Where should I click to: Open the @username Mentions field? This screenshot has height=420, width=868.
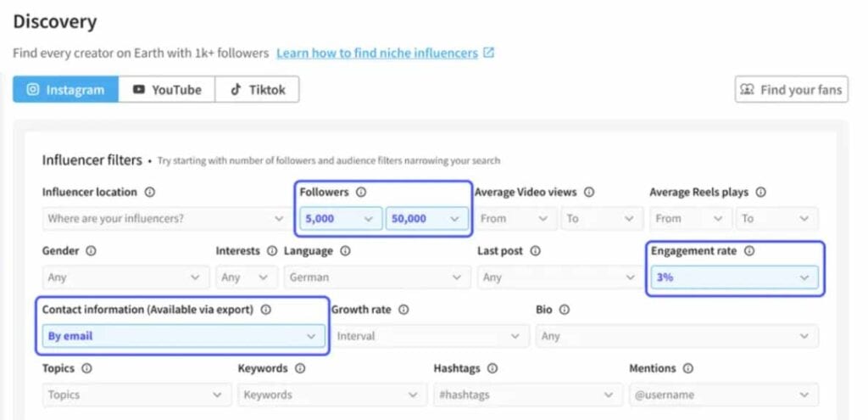[x=724, y=395]
